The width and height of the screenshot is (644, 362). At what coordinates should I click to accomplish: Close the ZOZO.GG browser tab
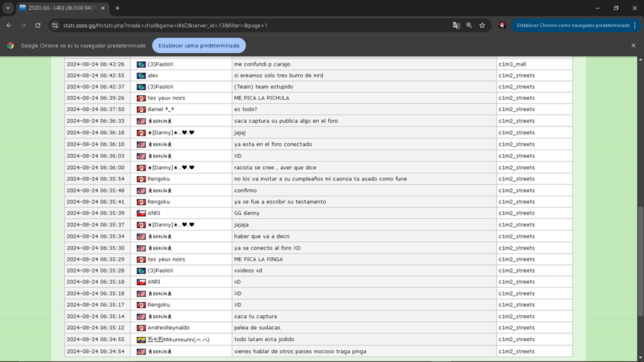pos(103,8)
